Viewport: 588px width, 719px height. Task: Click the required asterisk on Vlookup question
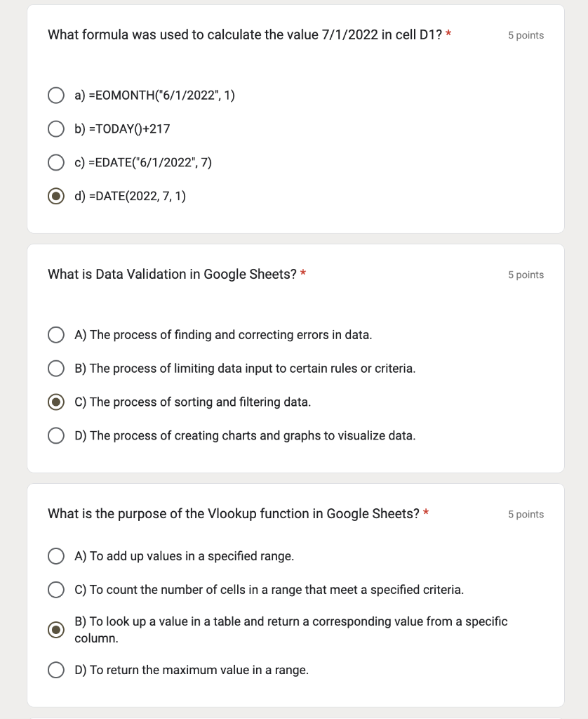[426, 513]
